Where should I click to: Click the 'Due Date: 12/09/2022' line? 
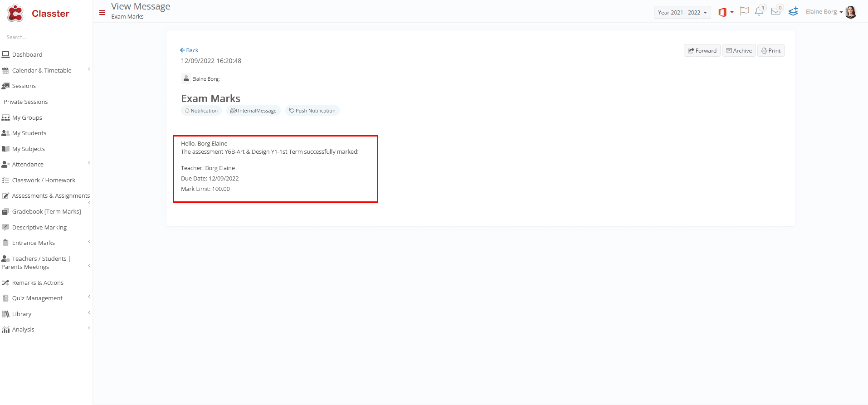(x=210, y=179)
